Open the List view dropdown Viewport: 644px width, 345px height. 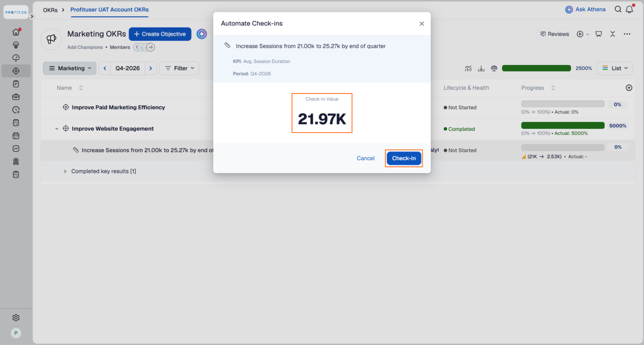tap(615, 68)
